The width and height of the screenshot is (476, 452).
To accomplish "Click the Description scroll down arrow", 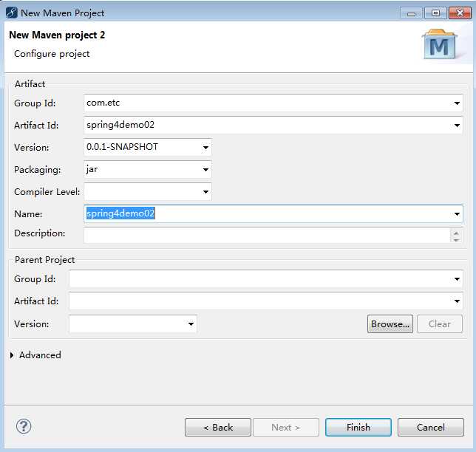I will coord(456,239).
